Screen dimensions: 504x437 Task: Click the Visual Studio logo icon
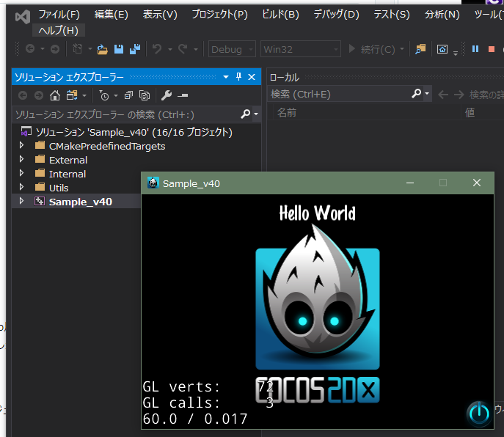(23, 17)
